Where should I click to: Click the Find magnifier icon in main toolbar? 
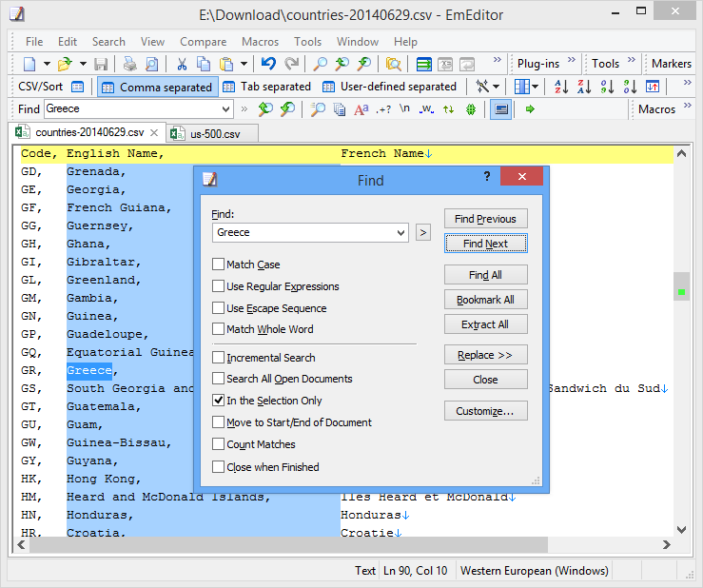pyautogui.click(x=321, y=64)
